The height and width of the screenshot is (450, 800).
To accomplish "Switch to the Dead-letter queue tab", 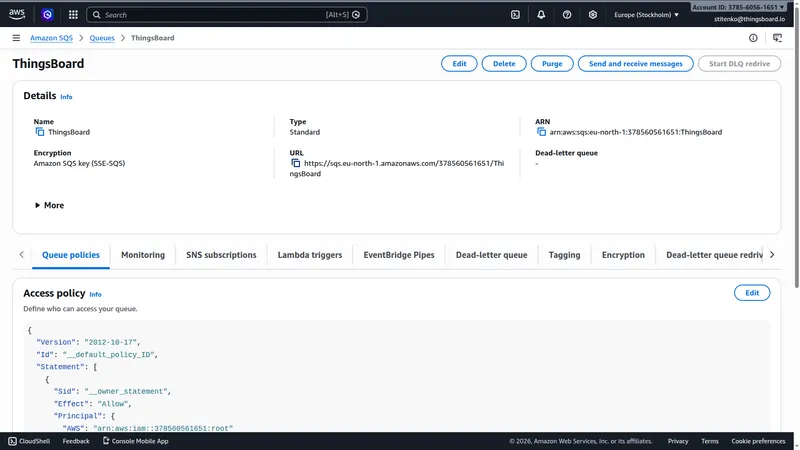I will coord(491,255).
